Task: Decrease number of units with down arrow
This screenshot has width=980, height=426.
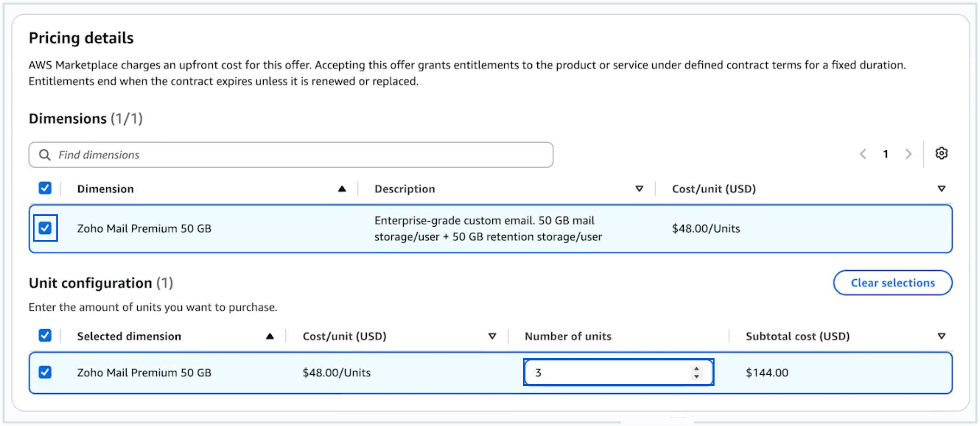Action: point(696,376)
